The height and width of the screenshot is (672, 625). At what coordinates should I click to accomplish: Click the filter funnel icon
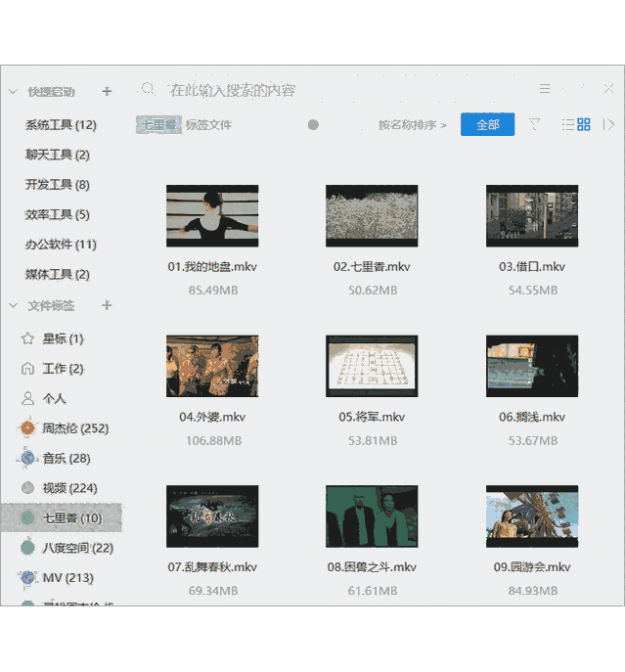534,124
